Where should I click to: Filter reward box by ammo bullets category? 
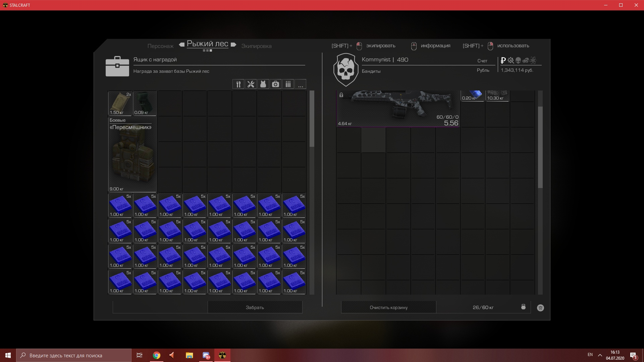(288, 84)
